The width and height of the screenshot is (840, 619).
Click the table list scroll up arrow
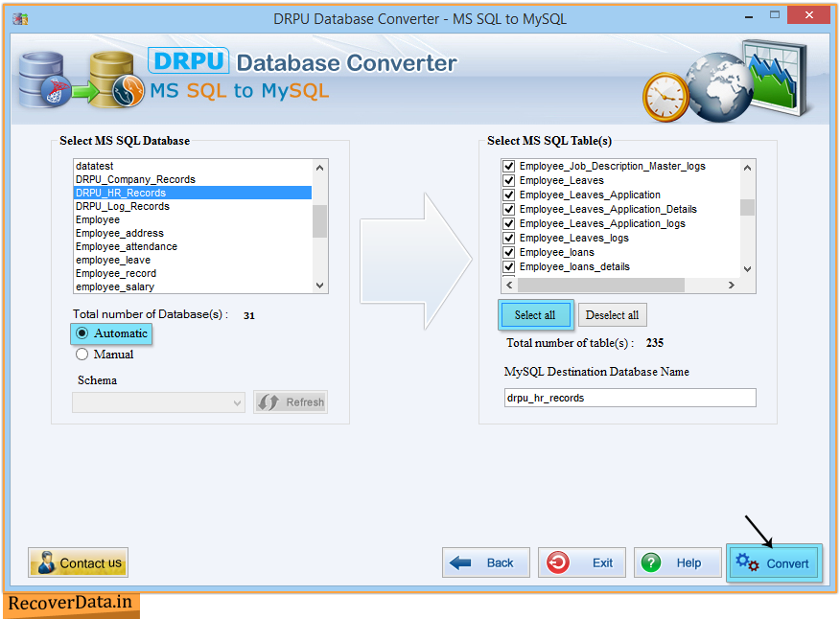747,168
